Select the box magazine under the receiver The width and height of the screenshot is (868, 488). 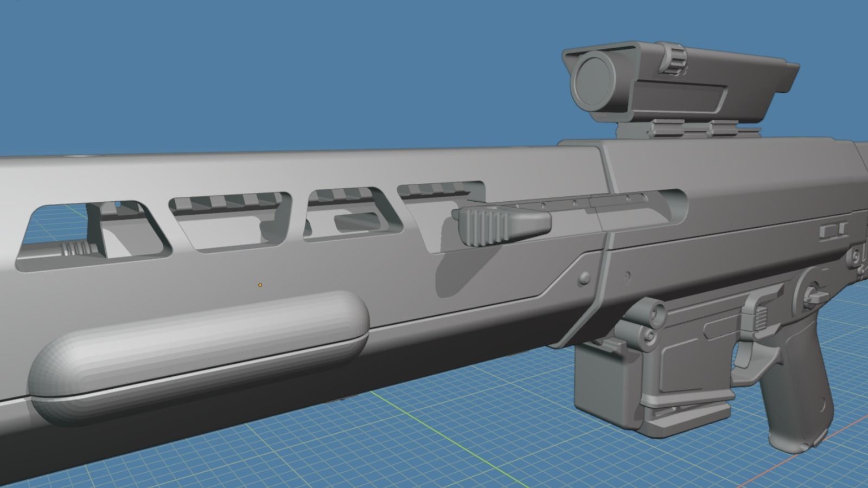608,388
